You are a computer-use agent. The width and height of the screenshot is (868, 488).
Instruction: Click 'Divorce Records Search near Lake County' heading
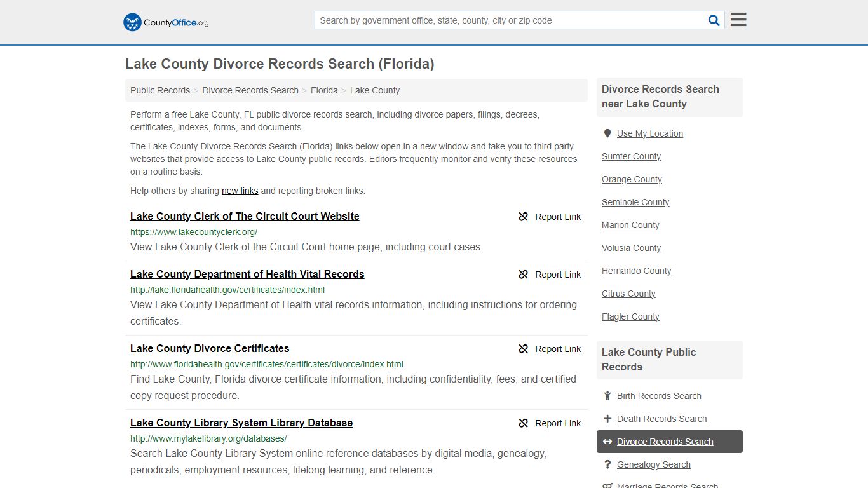pyautogui.click(x=660, y=97)
